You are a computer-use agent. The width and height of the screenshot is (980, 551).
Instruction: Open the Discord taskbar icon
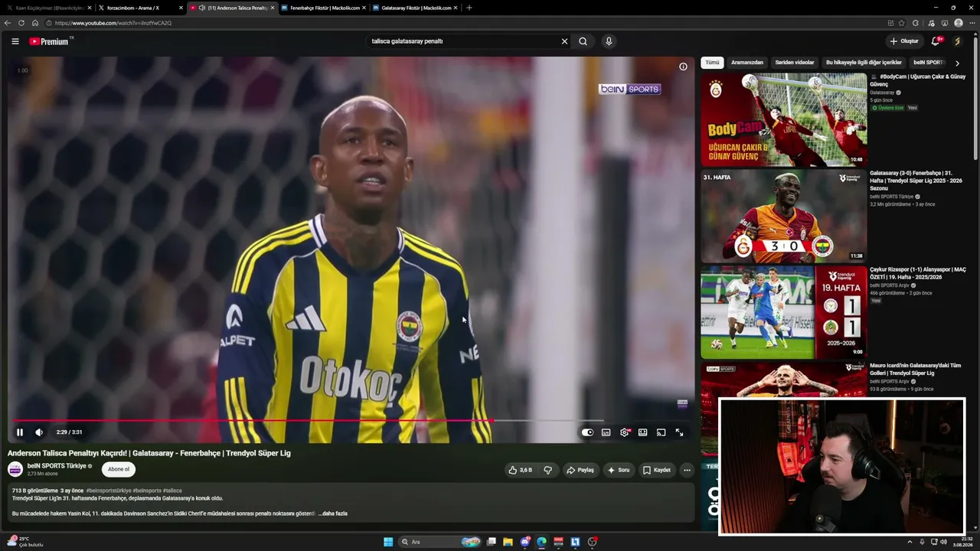pyautogui.click(x=524, y=542)
